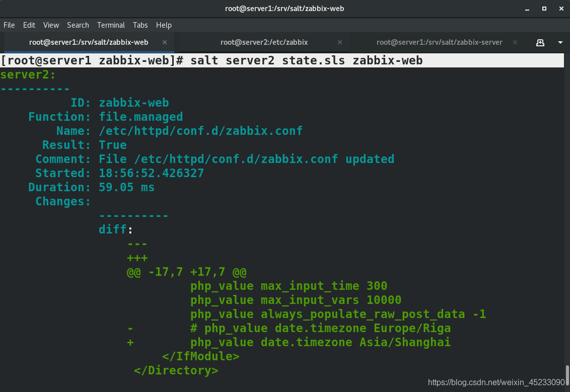Click the always_populate_raw_post_data -1 line
570x392 pixels.
point(338,314)
